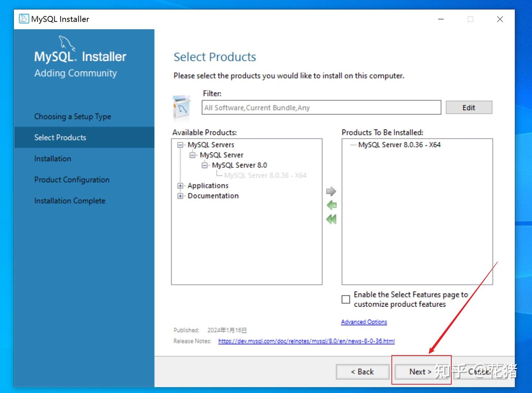
Task: Enable the Select Features page checkbox
Action: (346, 299)
